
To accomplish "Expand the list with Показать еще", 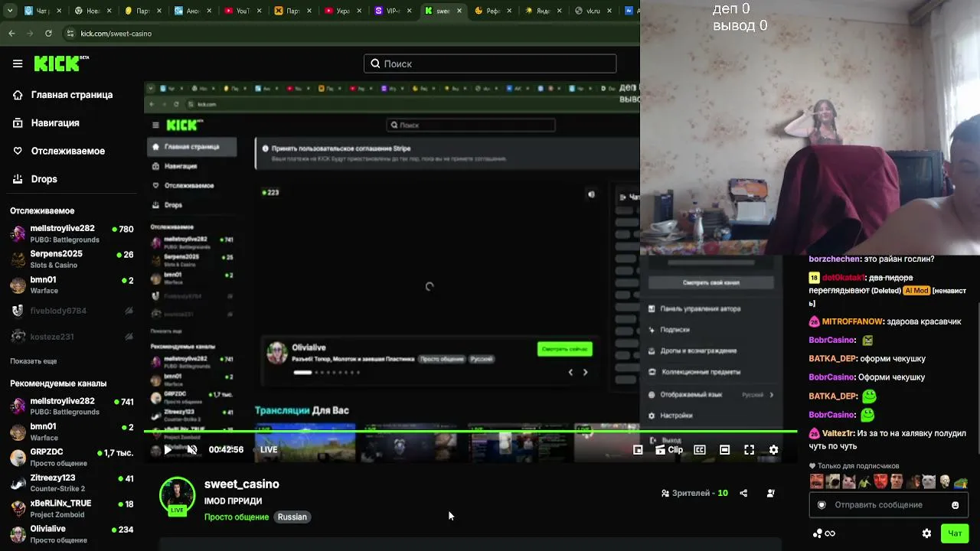I will pos(33,361).
